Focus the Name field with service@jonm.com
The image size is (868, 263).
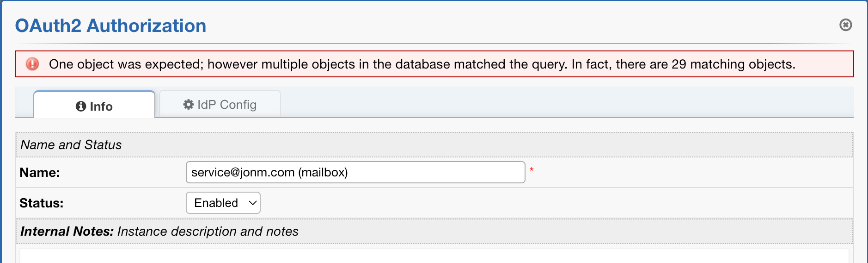(355, 172)
